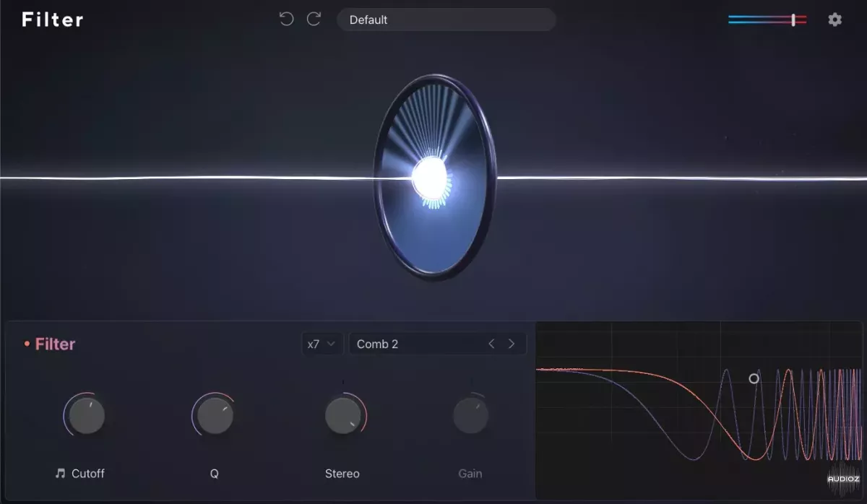Click the glowing lens visualizer

pos(434,178)
